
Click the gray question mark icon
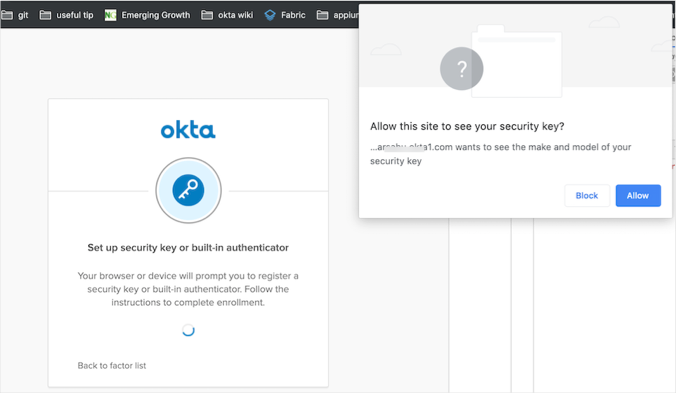[461, 69]
